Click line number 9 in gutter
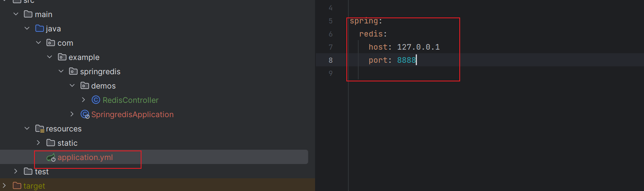 (331, 73)
